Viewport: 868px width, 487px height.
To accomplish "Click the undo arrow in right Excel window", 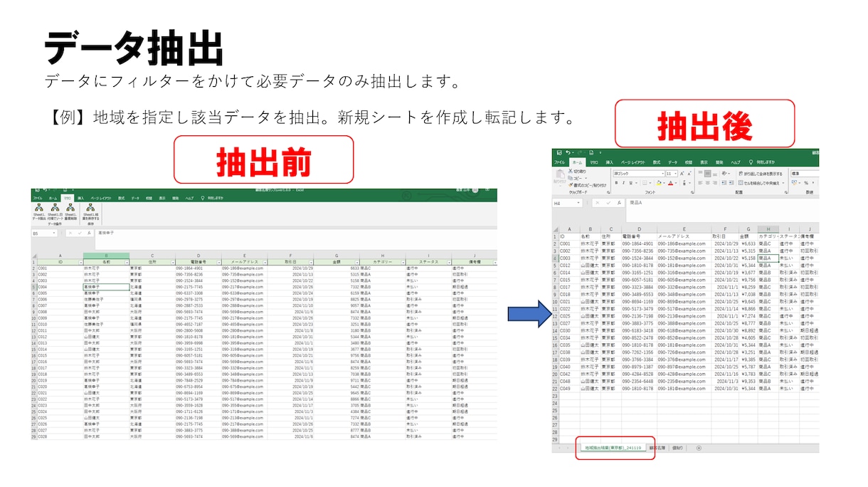I will [568, 152].
